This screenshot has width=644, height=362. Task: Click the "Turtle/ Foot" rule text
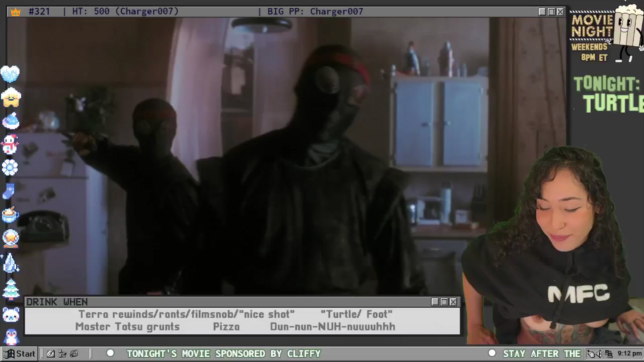point(357,314)
